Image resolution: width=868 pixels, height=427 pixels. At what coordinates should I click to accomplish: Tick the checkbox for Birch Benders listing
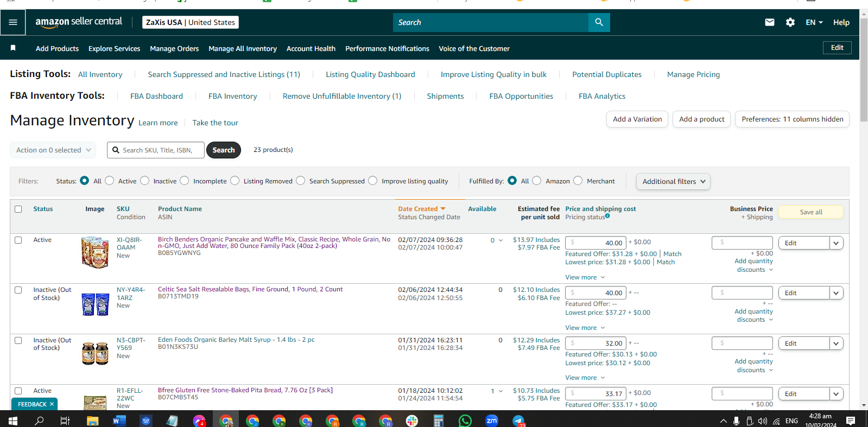coord(18,240)
